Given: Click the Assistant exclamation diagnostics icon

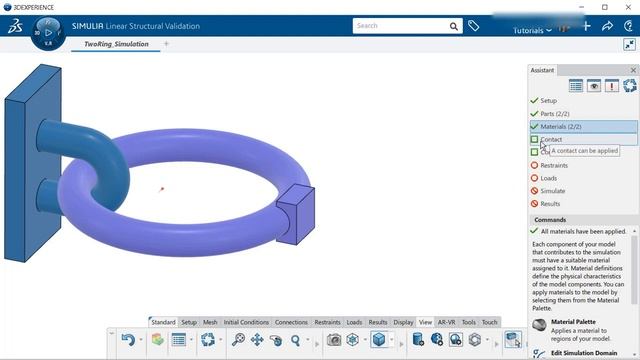Looking at the screenshot, I should tap(611, 86).
